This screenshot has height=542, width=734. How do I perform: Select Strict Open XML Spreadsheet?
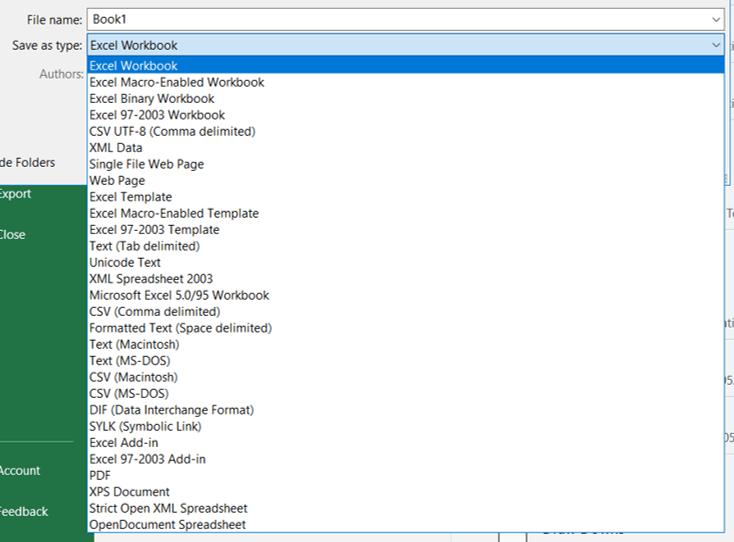pyautogui.click(x=406, y=508)
